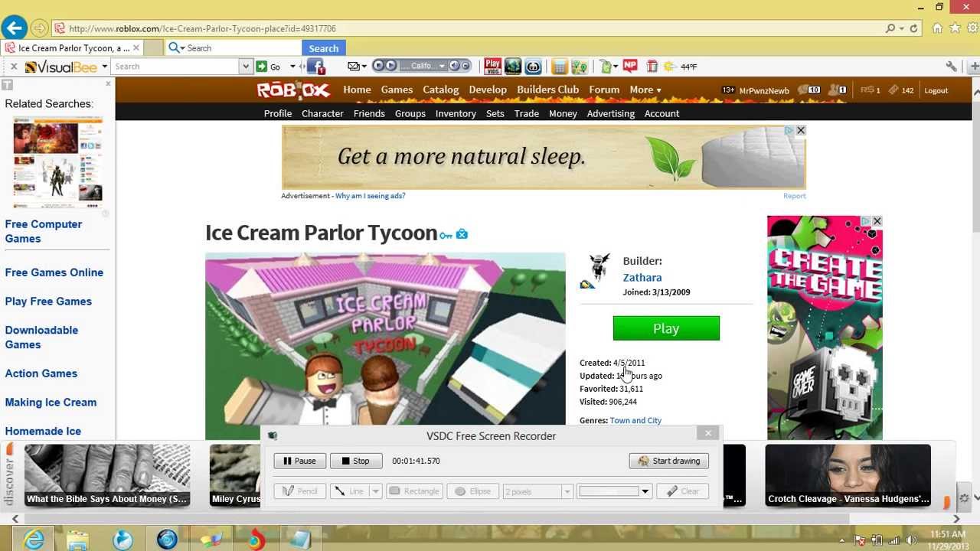Open the Games menu item

397,90
